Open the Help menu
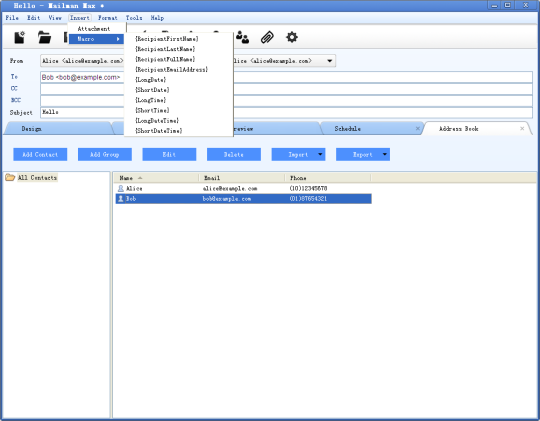Screen dimensions: 540x421 (x=157, y=18)
